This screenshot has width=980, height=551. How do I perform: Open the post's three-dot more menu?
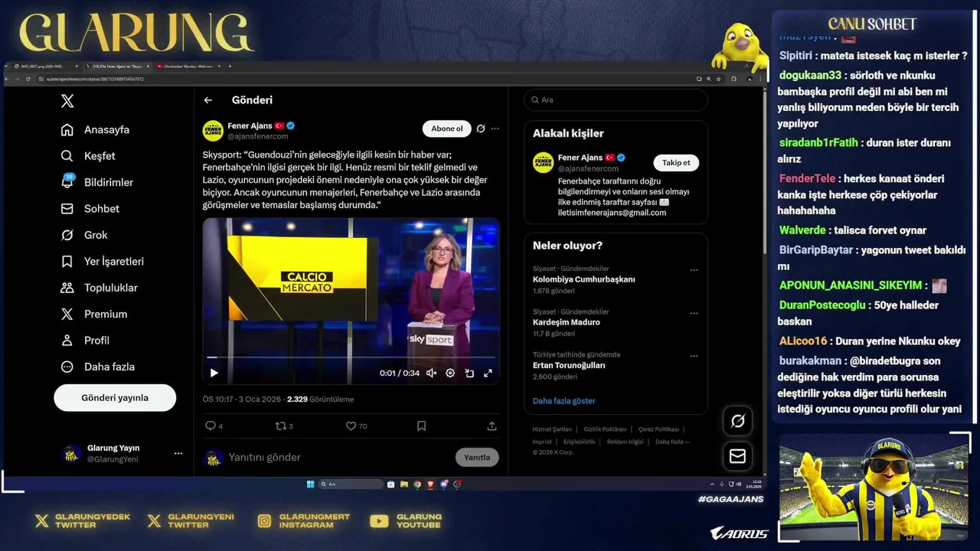point(495,129)
